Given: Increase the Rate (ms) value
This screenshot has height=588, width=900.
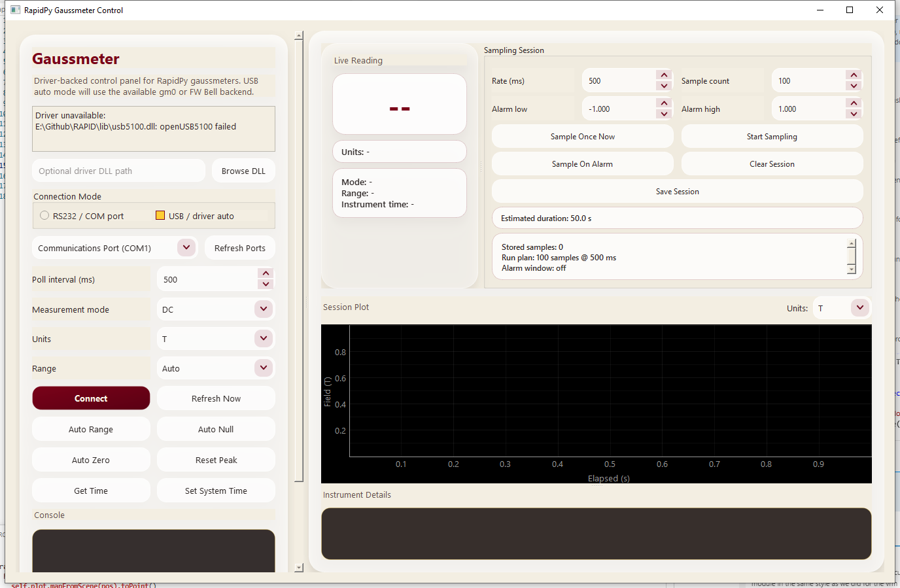Looking at the screenshot, I should coord(664,75).
